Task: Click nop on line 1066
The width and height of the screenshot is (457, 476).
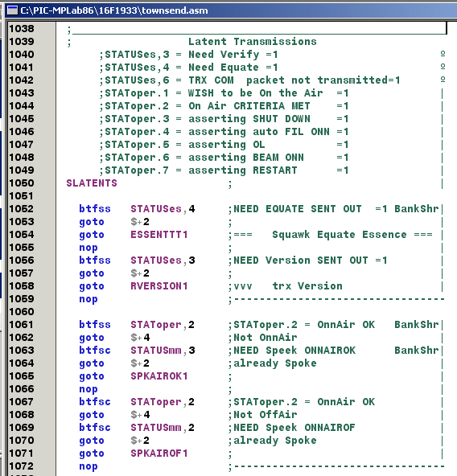Action: 89,389
